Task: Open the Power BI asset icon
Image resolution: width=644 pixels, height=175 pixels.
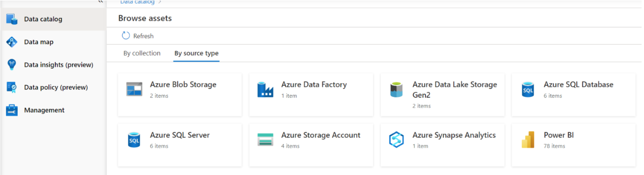Action: tap(528, 140)
